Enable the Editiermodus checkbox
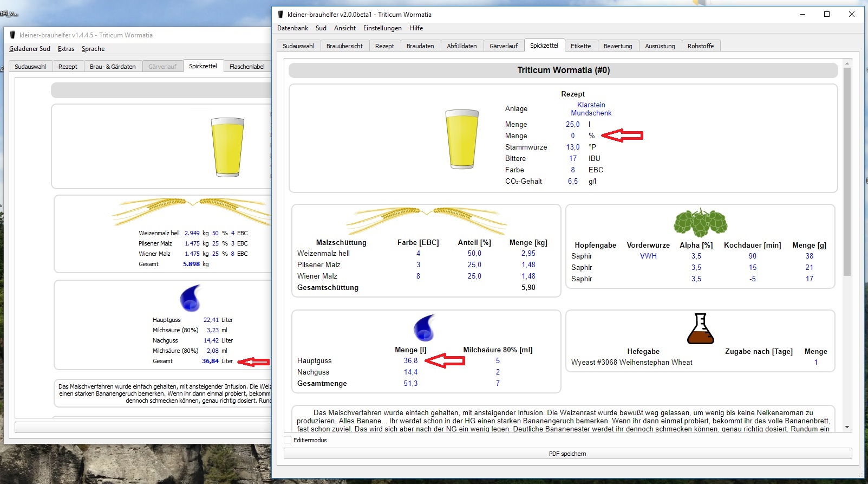The width and height of the screenshot is (868, 484). tap(288, 440)
